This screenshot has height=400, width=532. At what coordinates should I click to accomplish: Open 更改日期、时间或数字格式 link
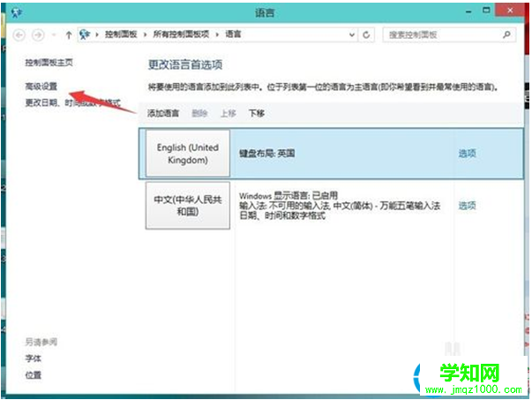point(72,102)
